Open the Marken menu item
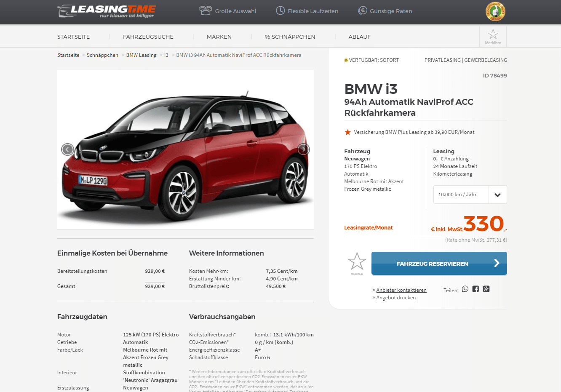The image size is (561, 392). pyautogui.click(x=219, y=37)
